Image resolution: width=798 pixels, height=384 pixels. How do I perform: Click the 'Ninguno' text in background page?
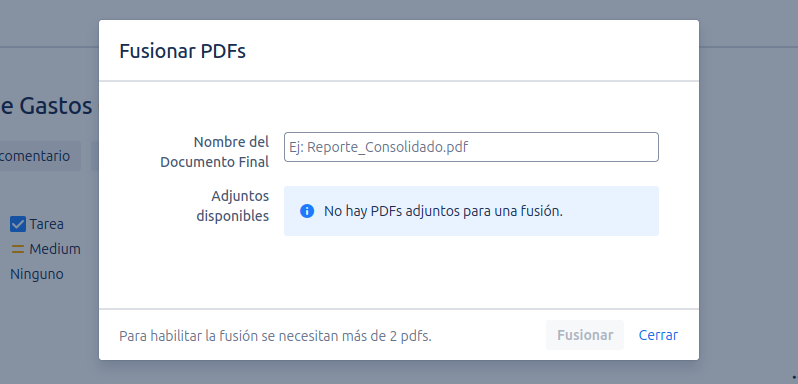point(37,275)
